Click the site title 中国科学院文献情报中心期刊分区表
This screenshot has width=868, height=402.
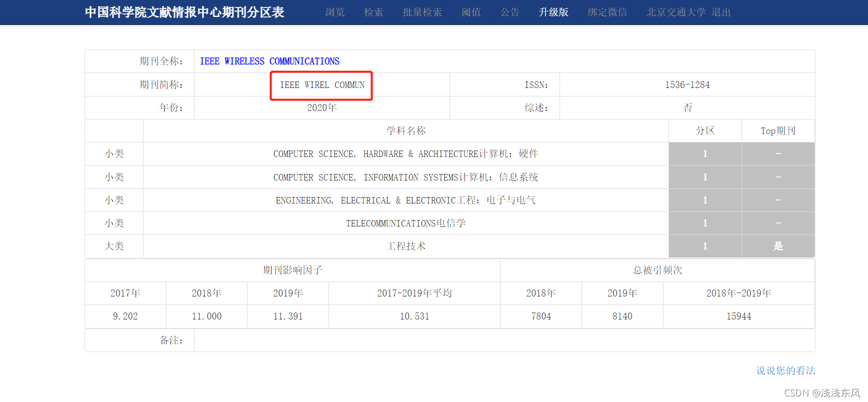(184, 12)
